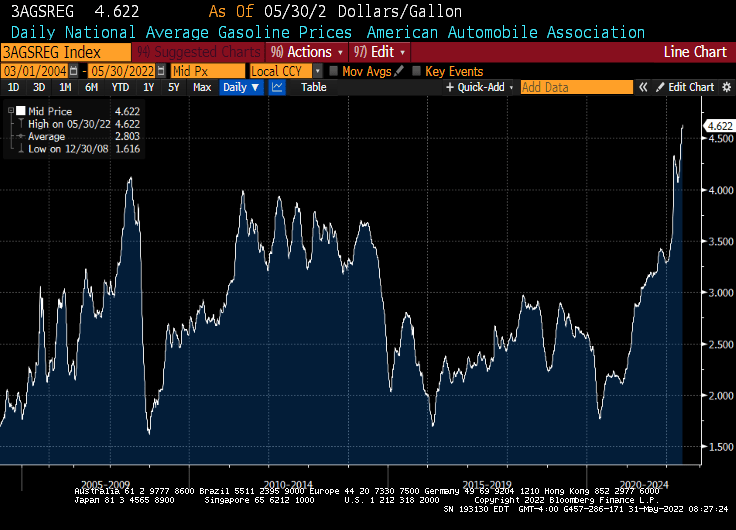This screenshot has height=530, width=736.
Task: Open the Actions menu
Action: (309, 51)
